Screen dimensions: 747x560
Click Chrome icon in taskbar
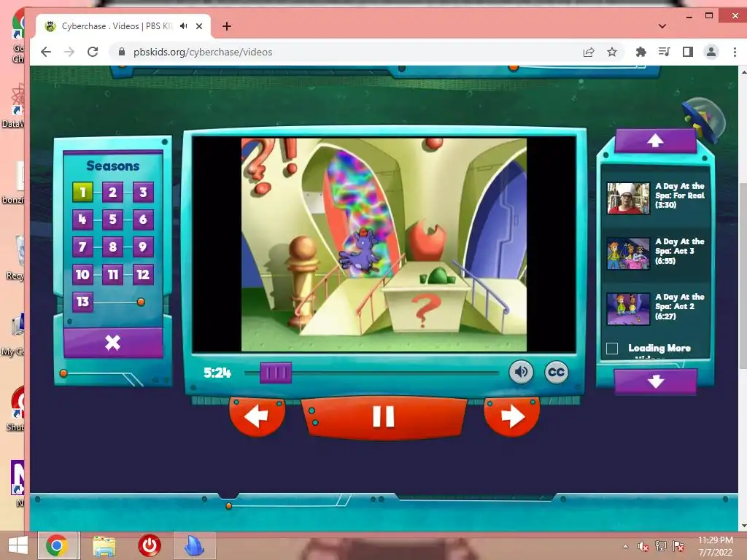[x=57, y=545]
